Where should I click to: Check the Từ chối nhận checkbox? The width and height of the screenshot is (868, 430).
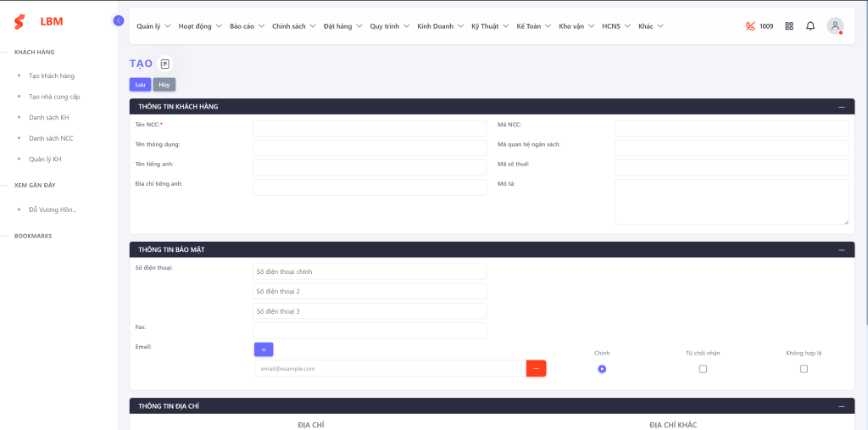coord(703,369)
